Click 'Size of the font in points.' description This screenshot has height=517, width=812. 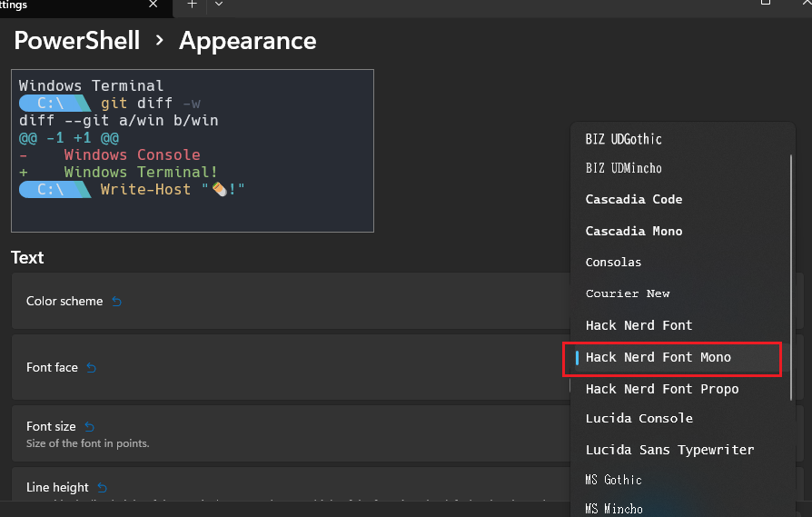point(87,444)
